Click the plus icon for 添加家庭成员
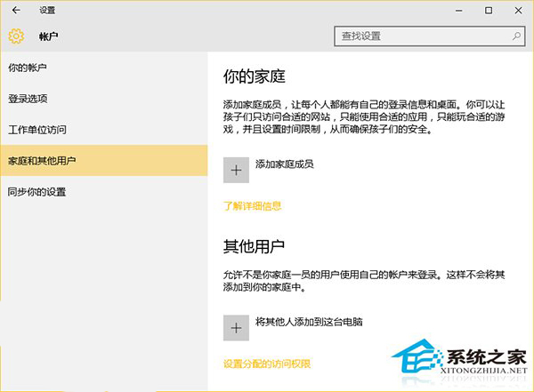Image resolution: width=534 pixels, height=392 pixels. [236, 170]
